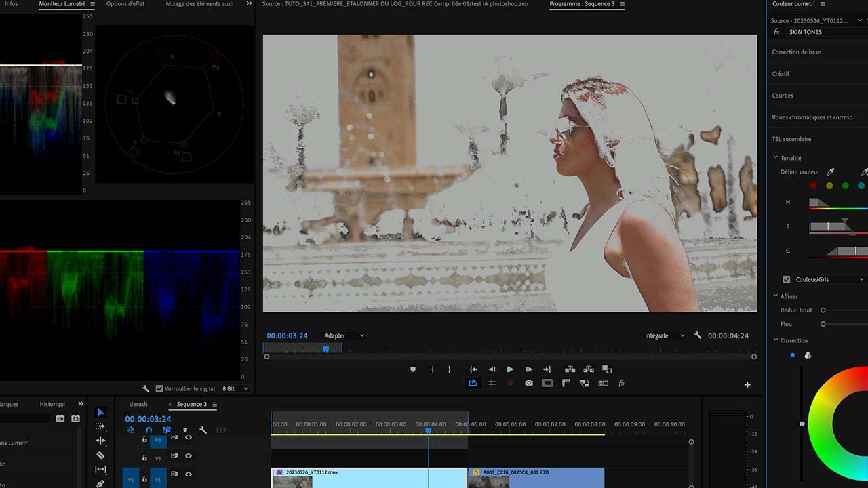The width and height of the screenshot is (868, 488).
Task: Select the Ripple Edit tool
Action: coord(100,441)
